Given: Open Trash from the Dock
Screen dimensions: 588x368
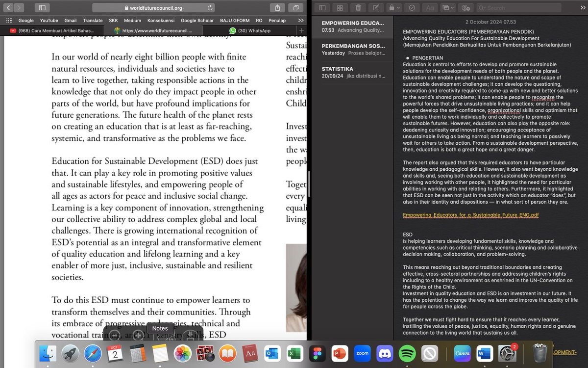Looking at the screenshot, I should 539,353.
